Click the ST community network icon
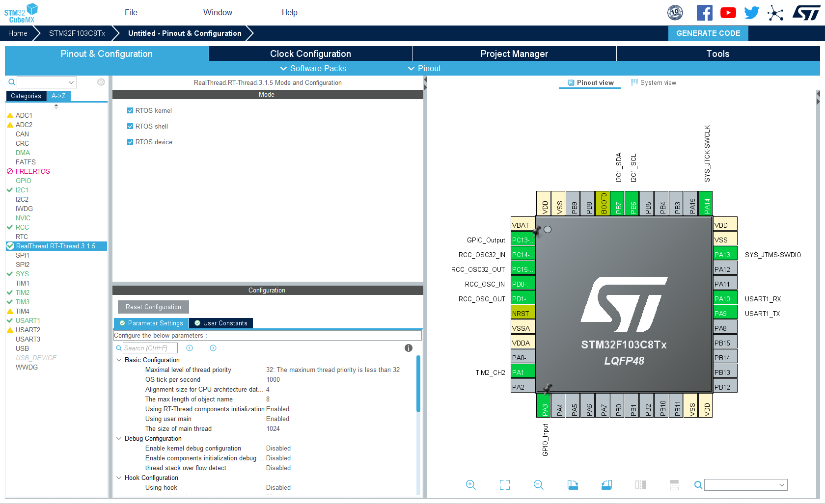Image resolution: width=825 pixels, height=504 pixels. 775,13
